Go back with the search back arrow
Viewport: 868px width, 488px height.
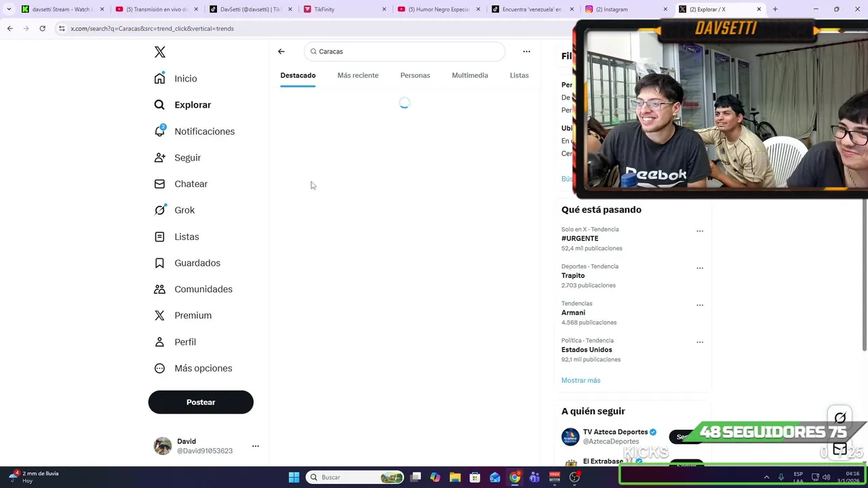click(281, 52)
